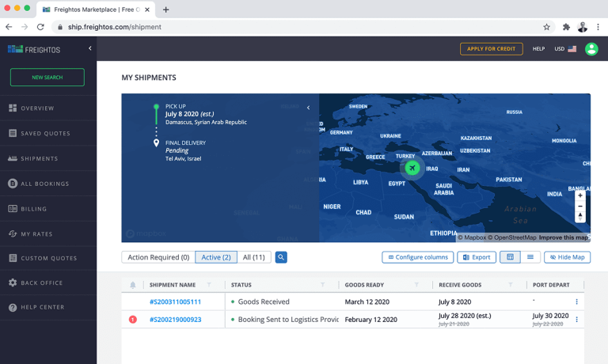
Task: Click the blue search icon beside filters
Action: click(281, 257)
